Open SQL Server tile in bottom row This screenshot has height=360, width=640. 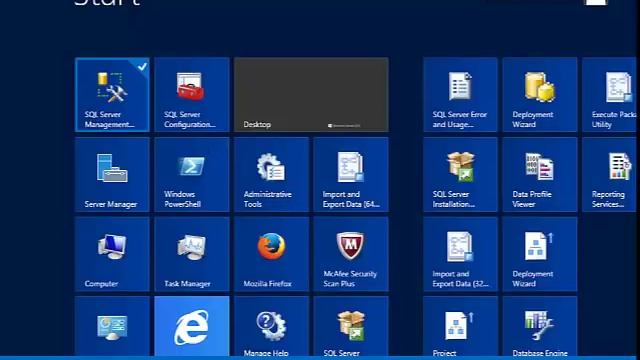point(351,327)
